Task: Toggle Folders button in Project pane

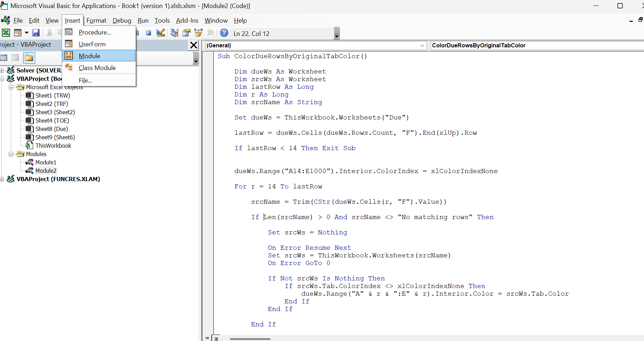Action: [29, 58]
